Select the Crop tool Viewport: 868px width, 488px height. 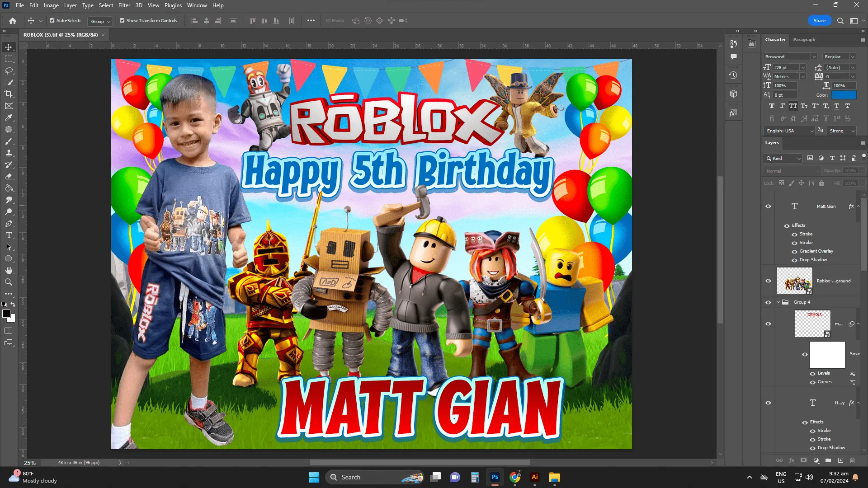[9, 94]
